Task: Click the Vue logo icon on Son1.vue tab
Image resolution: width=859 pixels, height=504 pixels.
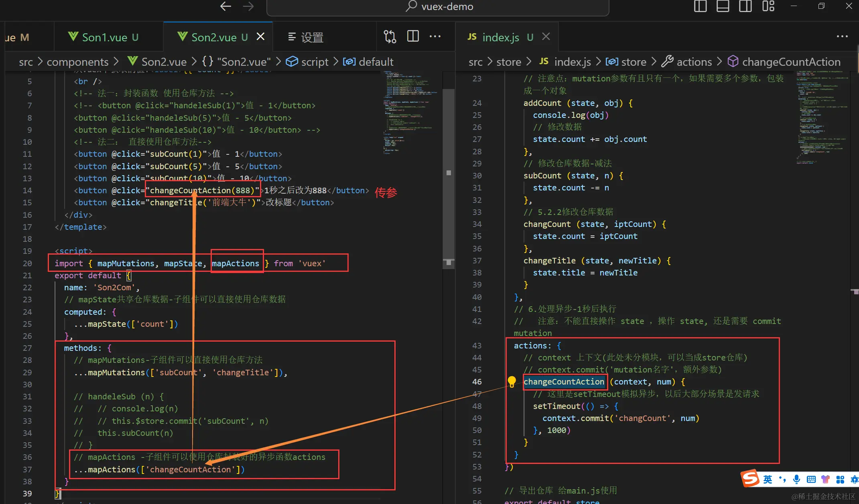Action: click(x=73, y=36)
